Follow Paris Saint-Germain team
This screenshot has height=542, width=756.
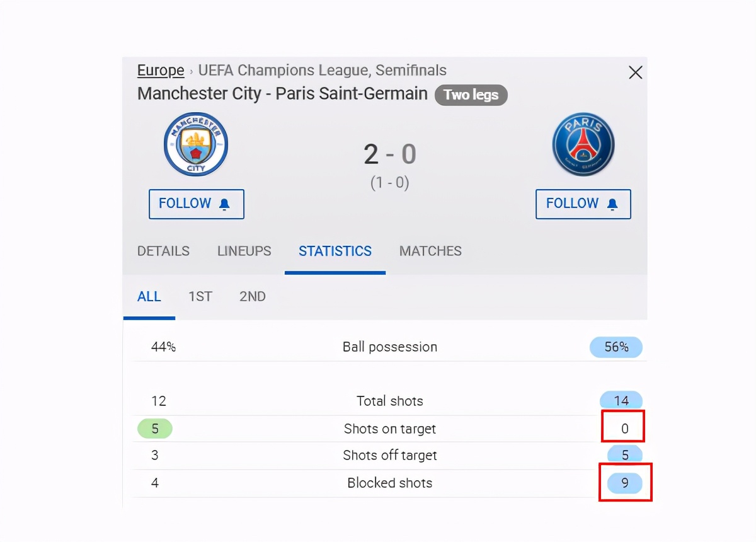click(x=583, y=204)
